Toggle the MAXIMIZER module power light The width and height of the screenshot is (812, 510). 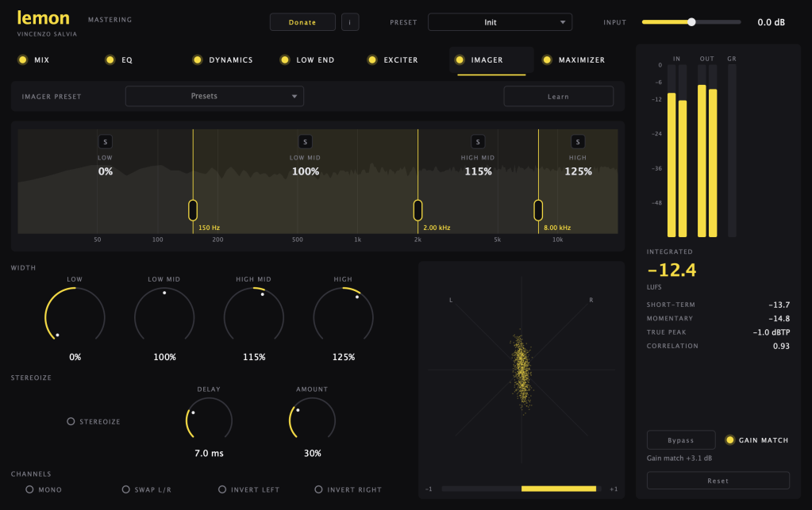(x=547, y=60)
